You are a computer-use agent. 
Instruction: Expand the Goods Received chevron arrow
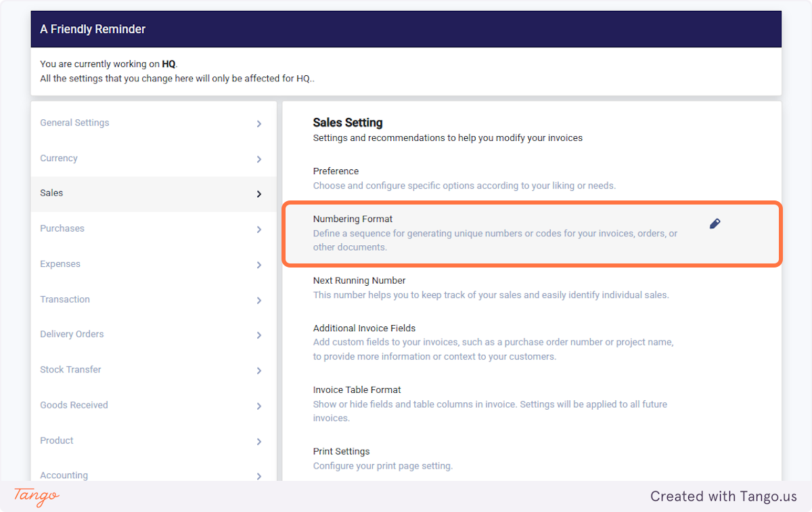pyautogui.click(x=259, y=406)
